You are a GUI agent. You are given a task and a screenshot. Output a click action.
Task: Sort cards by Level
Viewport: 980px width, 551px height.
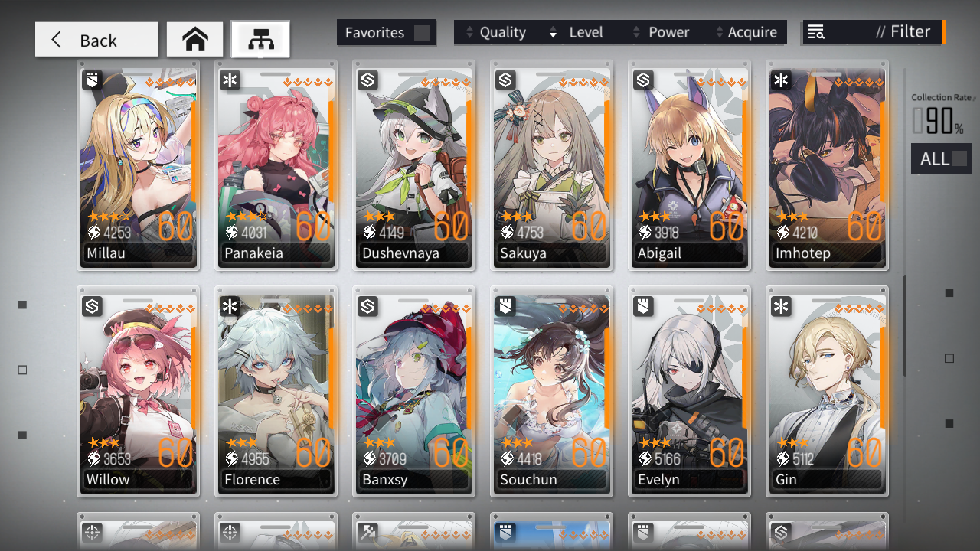(577, 32)
